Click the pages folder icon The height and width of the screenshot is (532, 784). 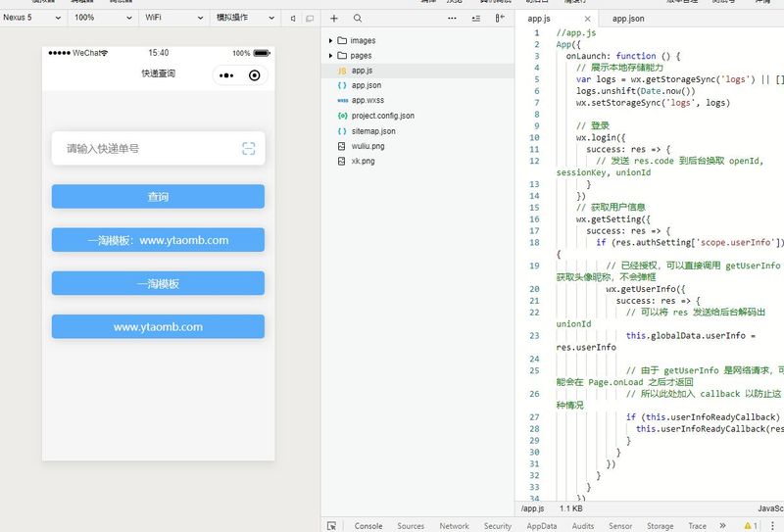(342, 56)
